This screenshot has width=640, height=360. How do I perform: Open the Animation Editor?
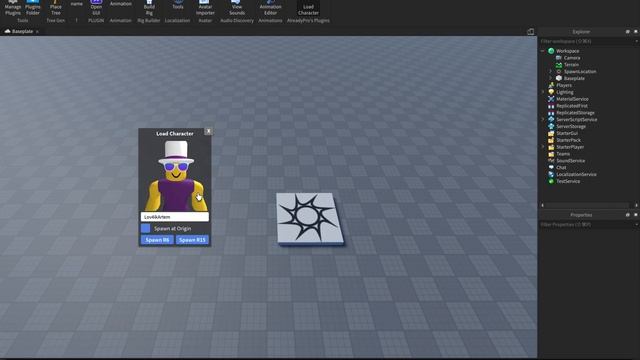pyautogui.click(x=270, y=8)
